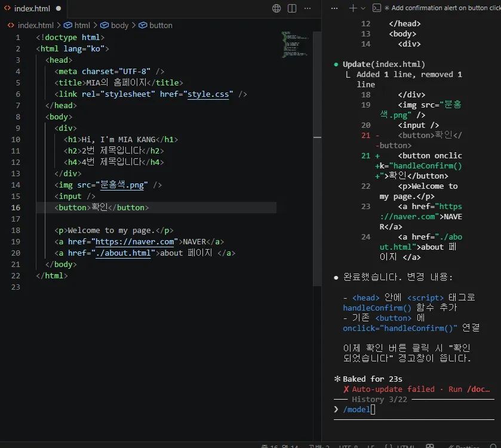
Task: Open editor More Actions ellipsis beside split icon
Action: (x=308, y=8)
